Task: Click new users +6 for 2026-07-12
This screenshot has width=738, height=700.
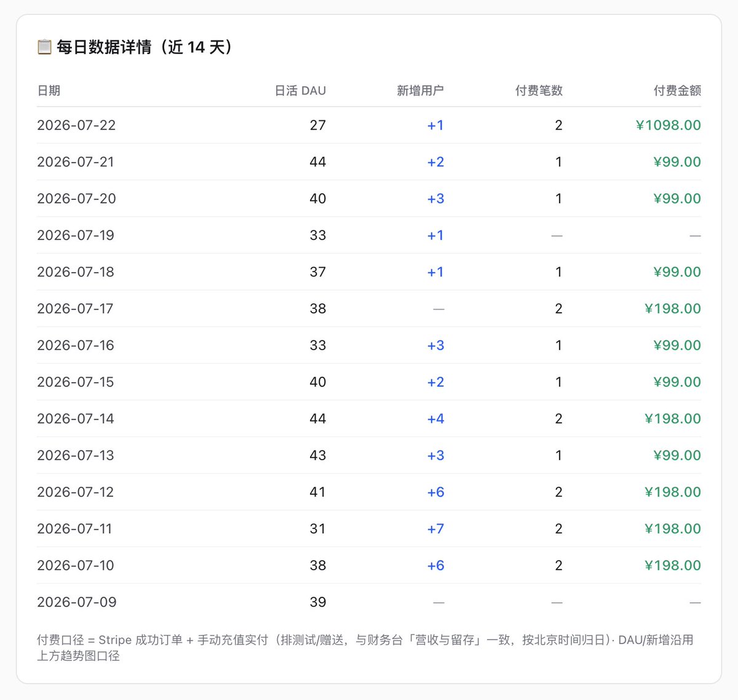Action: pos(435,492)
